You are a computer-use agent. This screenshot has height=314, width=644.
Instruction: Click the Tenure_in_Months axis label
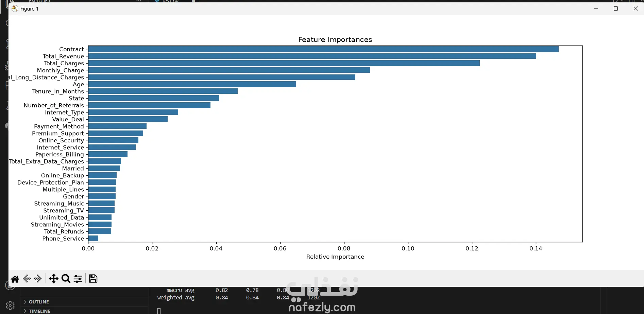58,91
